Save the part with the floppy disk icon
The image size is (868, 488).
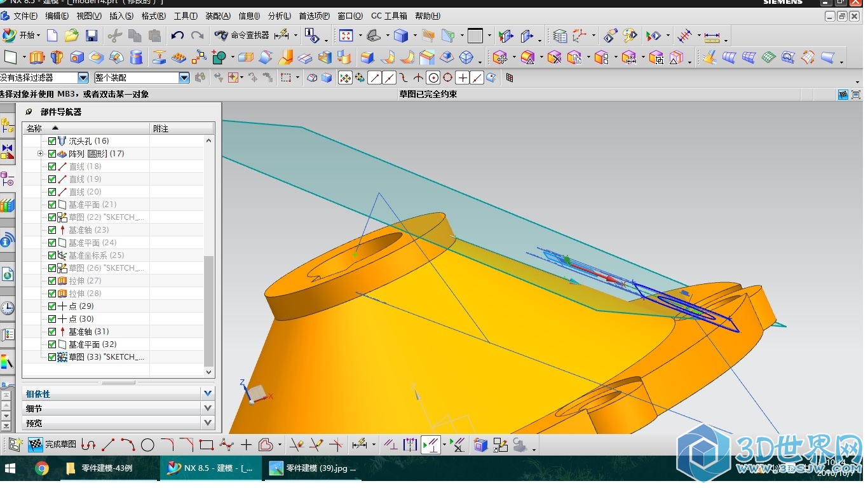[x=92, y=36]
